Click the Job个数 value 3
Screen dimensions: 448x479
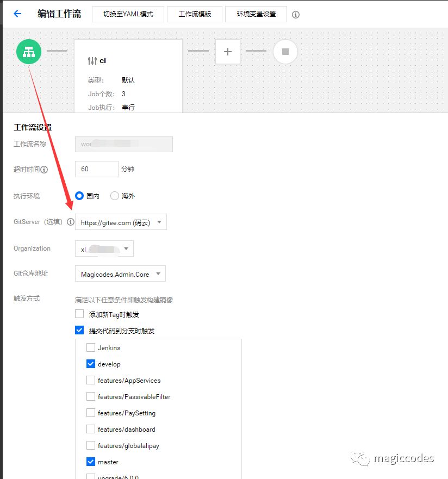coord(123,94)
